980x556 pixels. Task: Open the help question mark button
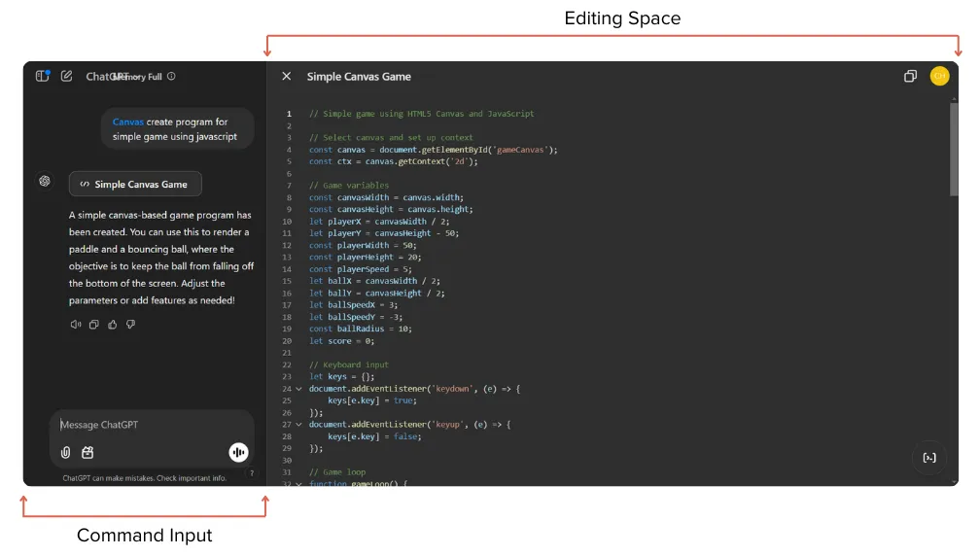point(252,473)
